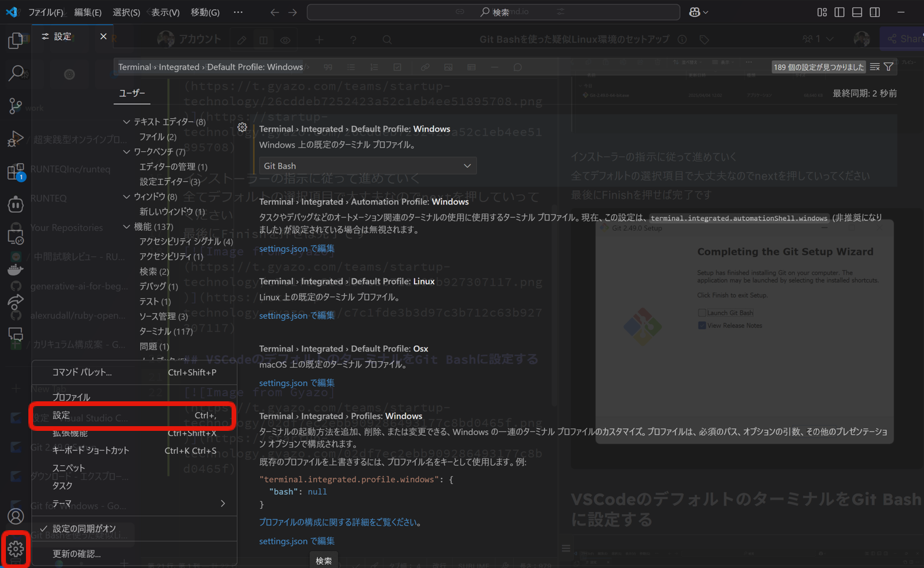Click the Customize Layout icon in the title bar
Viewport: 924px width, 568px height.
[x=821, y=12]
